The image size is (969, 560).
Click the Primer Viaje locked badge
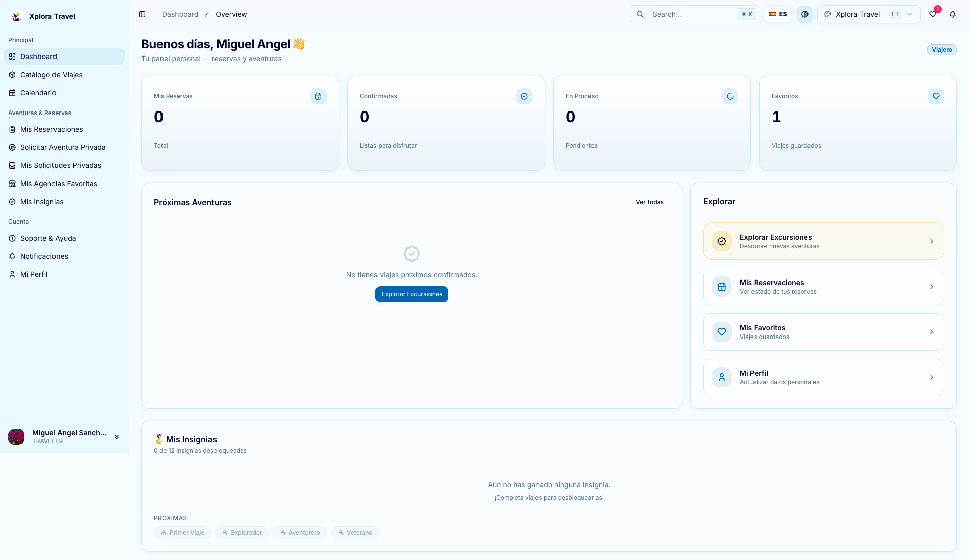pyautogui.click(x=182, y=533)
